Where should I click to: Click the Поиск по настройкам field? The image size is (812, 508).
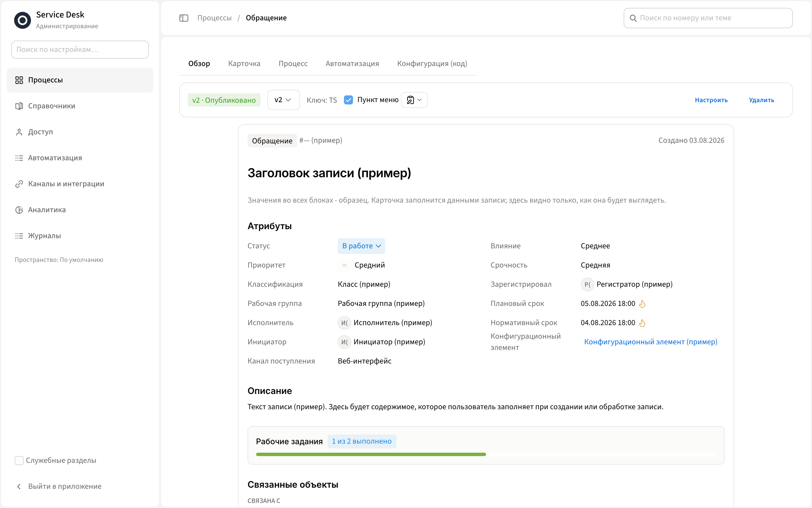tap(80, 49)
